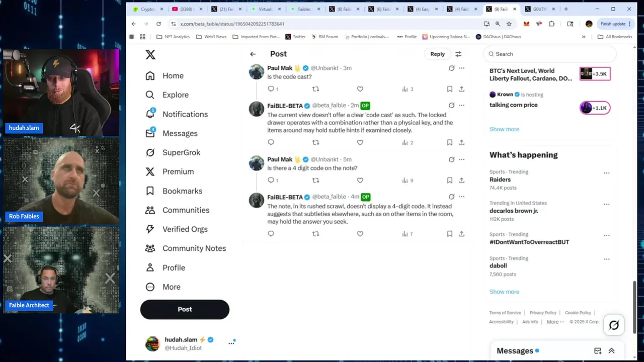View stats of 'Is the code cast?' tweet

point(407,89)
